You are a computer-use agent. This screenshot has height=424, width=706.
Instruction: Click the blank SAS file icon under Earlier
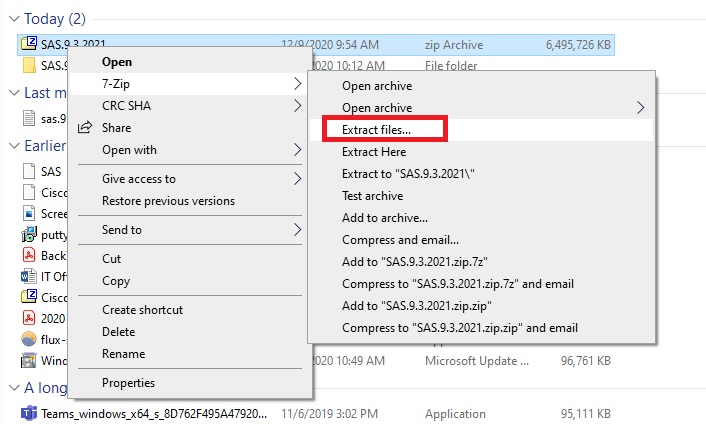29,171
